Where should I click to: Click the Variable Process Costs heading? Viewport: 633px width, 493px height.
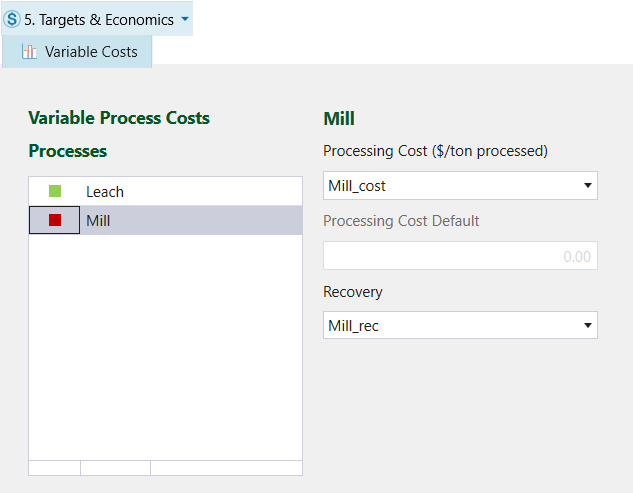tap(119, 118)
